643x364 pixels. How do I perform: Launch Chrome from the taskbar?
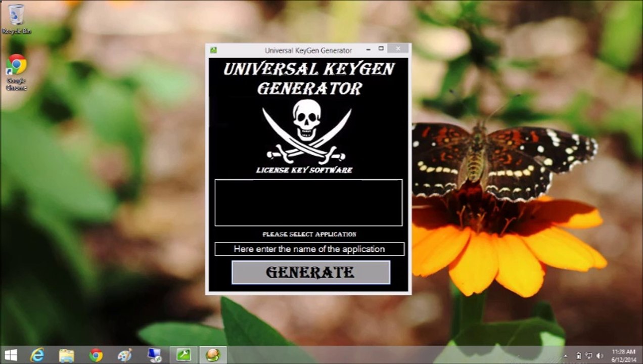click(x=96, y=355)
